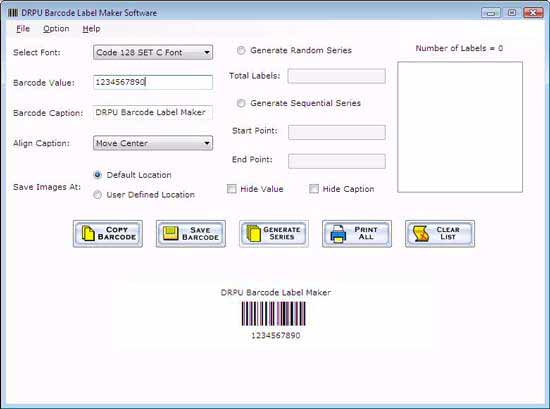The width and height of the screenshot is (550, 409).
Task: Click in the Barcode Value field
Action: pos(153,82)
